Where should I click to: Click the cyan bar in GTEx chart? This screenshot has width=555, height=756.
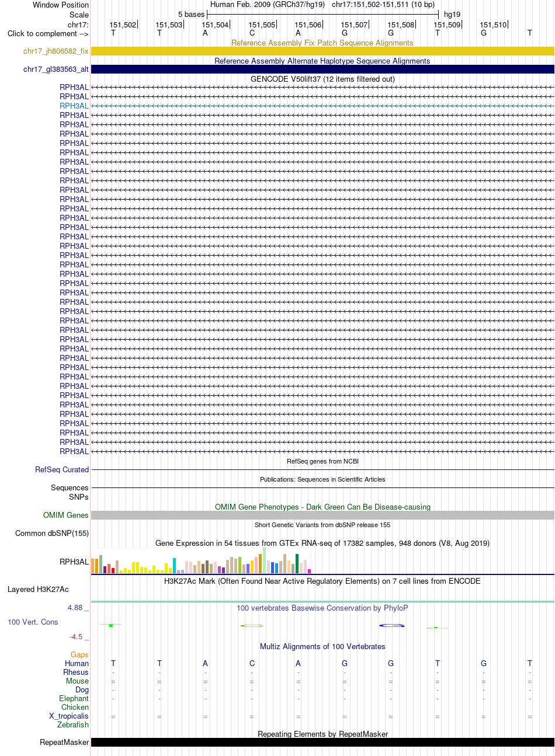click(174, 566)
